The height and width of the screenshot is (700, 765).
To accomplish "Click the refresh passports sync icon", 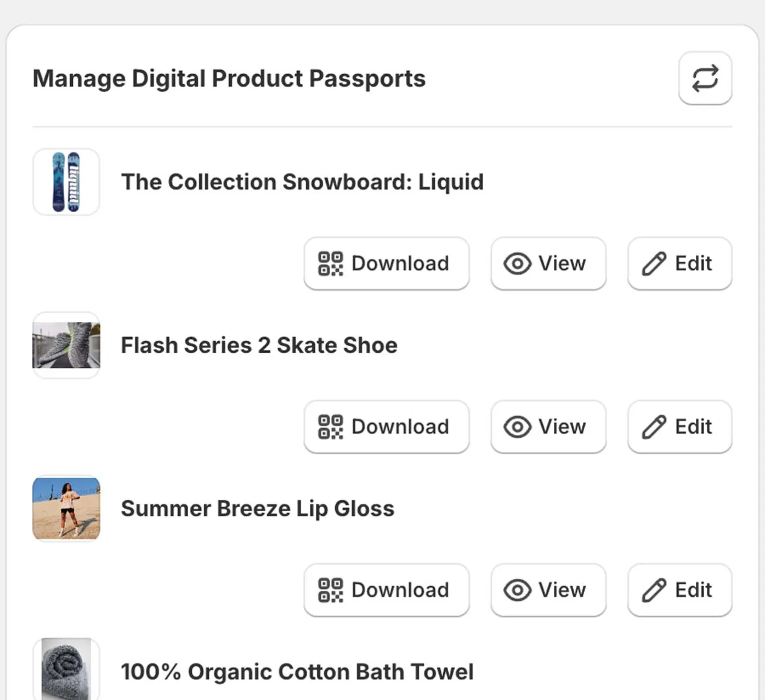I will pyautogui.click(x=705, y=78).
